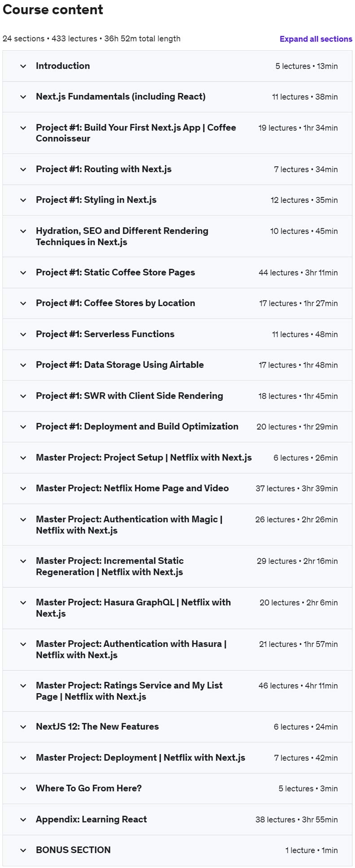Expand Deployment and Build Optimization section
Image resolution: width=355 pixels, height=868 pixels.
coord(137,427)
